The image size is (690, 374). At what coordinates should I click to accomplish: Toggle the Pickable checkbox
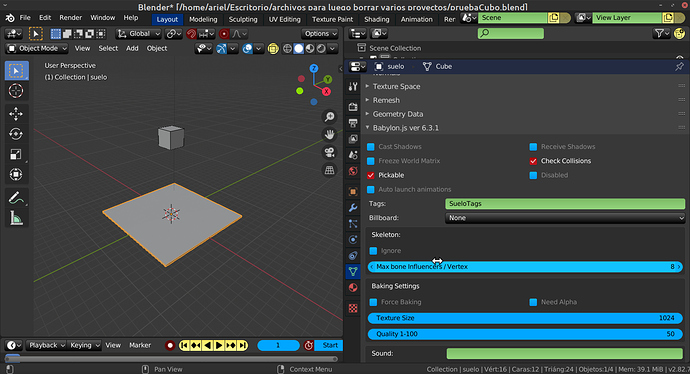(371, 175)
